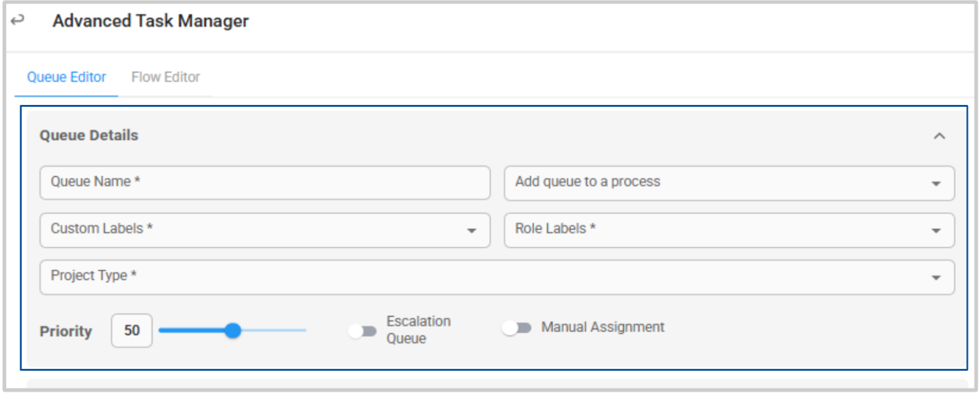Click the caret arrow icon in Project Type field

935,278
